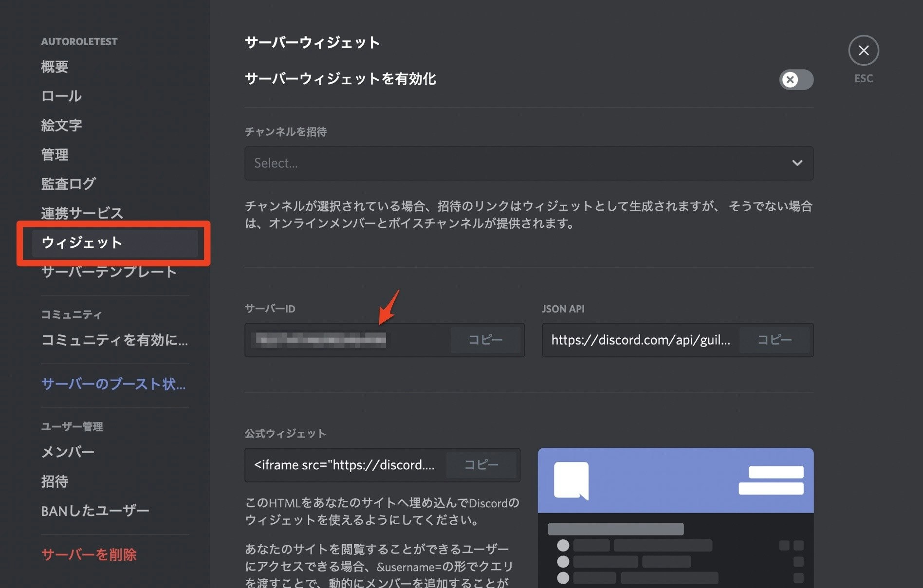This screenshot has height=588, width=923.
Task: Switch to the ロール section
Action: click(61, 96)
